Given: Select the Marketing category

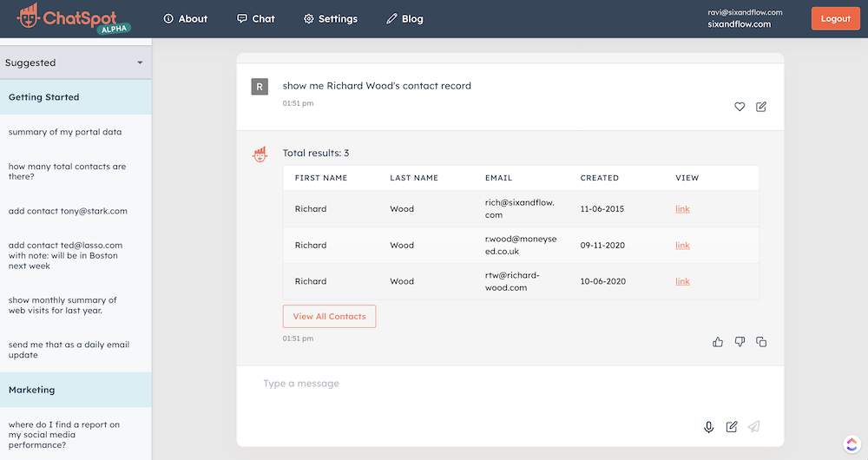Looking at the screenshot, I should (x=76, y=390).
